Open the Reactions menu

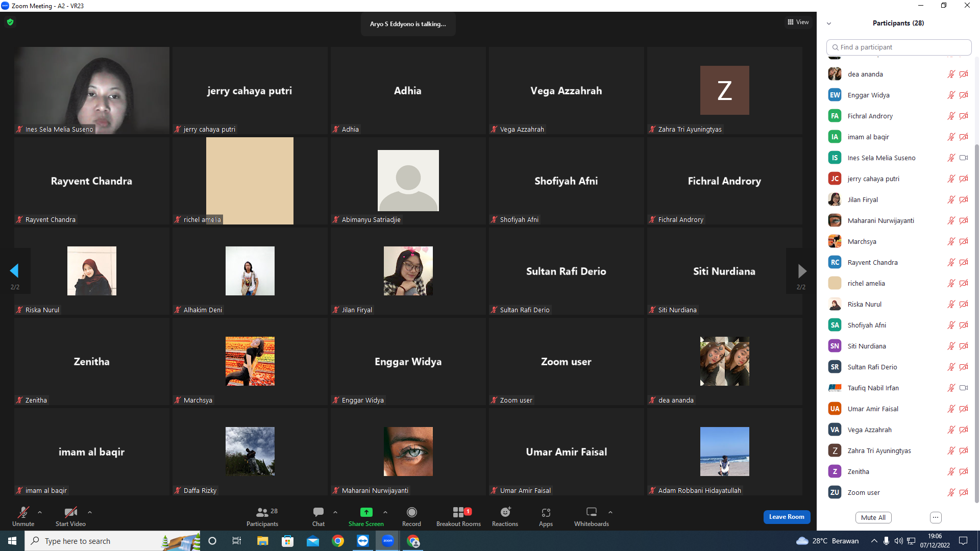pyautogui.click(x=505, y=516)
